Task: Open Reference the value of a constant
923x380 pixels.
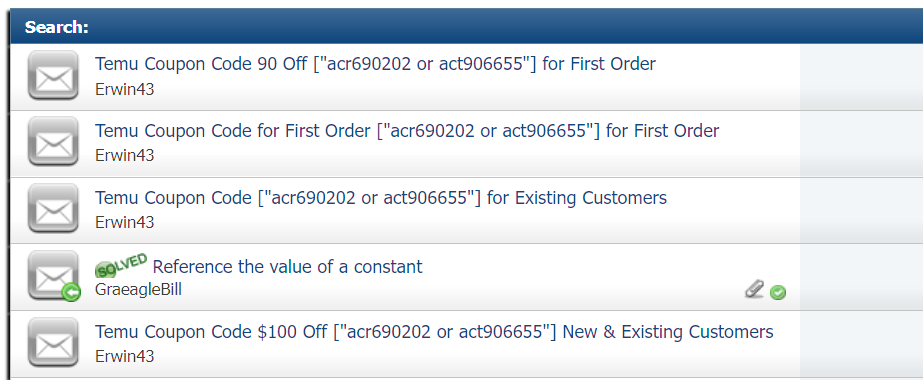Action: tap(287, 266)
